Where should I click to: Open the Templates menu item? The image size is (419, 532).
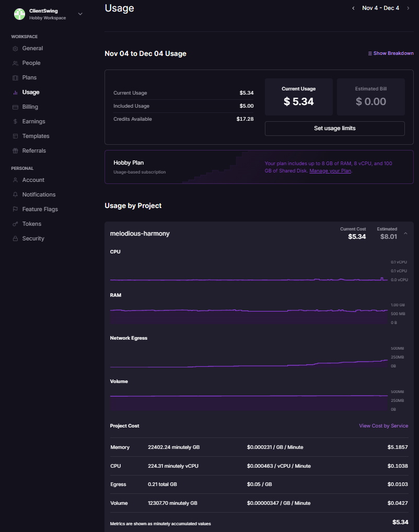36,136
